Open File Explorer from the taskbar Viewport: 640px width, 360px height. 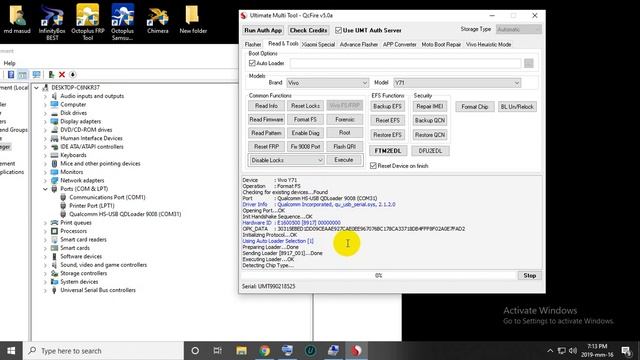click(x=241, y=351)
